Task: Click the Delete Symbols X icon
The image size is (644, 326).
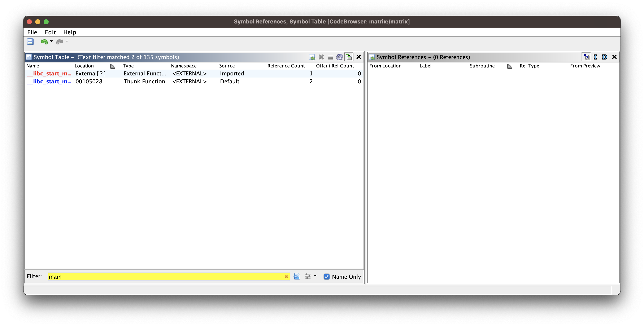Action: (x=321, y=57)
